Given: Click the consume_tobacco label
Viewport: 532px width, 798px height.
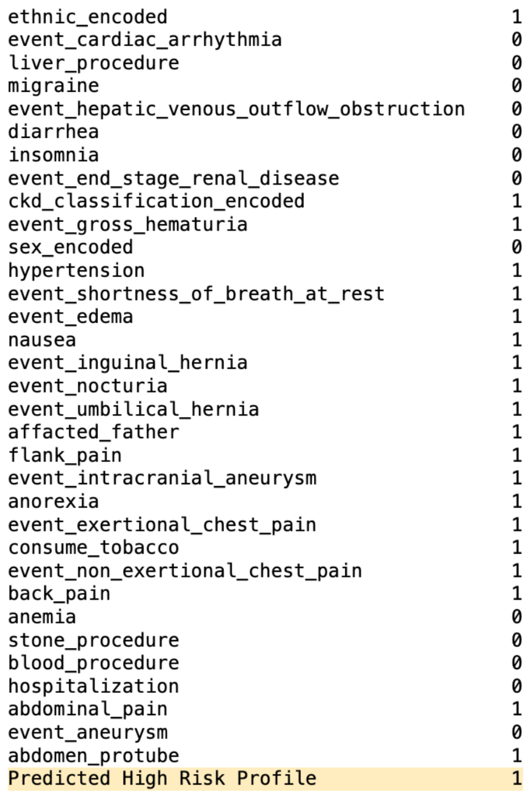Looking at the screenshot, I should click(x=93, y=548).
